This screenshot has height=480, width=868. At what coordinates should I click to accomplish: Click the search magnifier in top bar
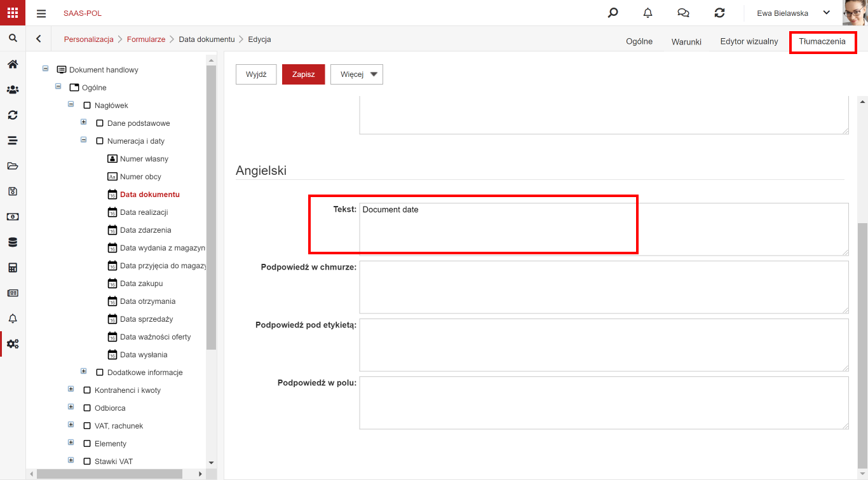613,13
